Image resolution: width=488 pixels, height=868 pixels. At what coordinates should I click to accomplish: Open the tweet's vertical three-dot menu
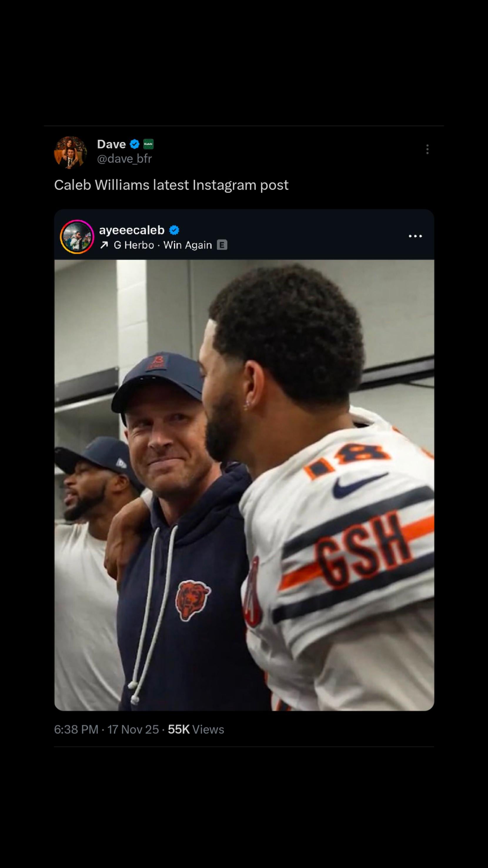click(427, 149)
